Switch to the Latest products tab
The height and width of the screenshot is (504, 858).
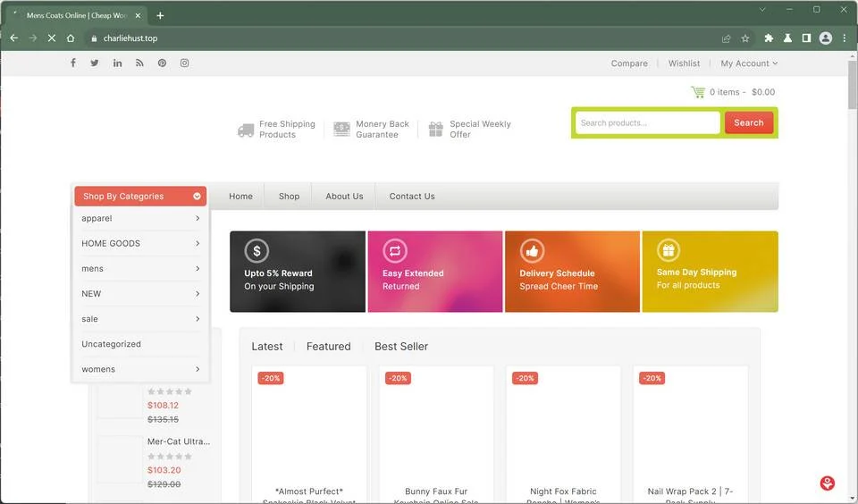(x=267, y=347)
